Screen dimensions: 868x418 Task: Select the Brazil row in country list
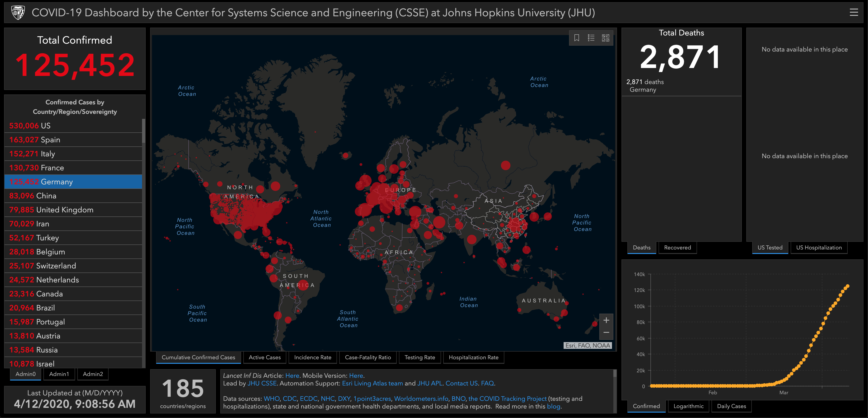coord(73,308)
